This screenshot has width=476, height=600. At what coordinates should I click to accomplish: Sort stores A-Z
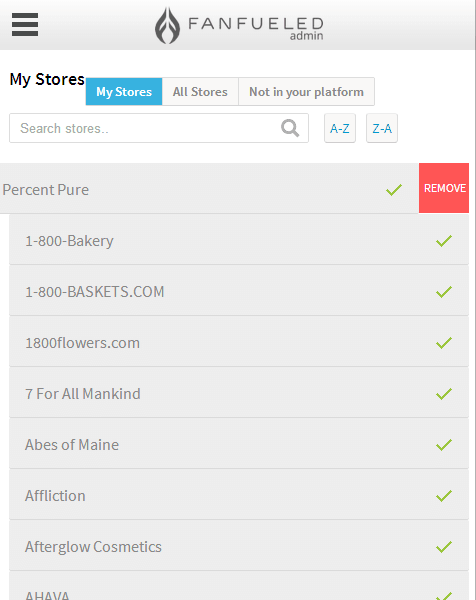tap(340, 128)
